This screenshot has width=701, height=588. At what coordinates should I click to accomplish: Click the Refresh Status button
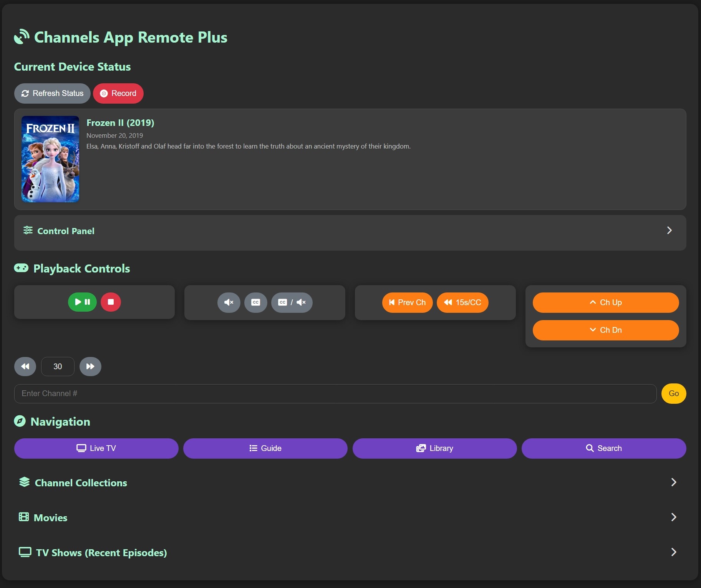click(52, 93)
